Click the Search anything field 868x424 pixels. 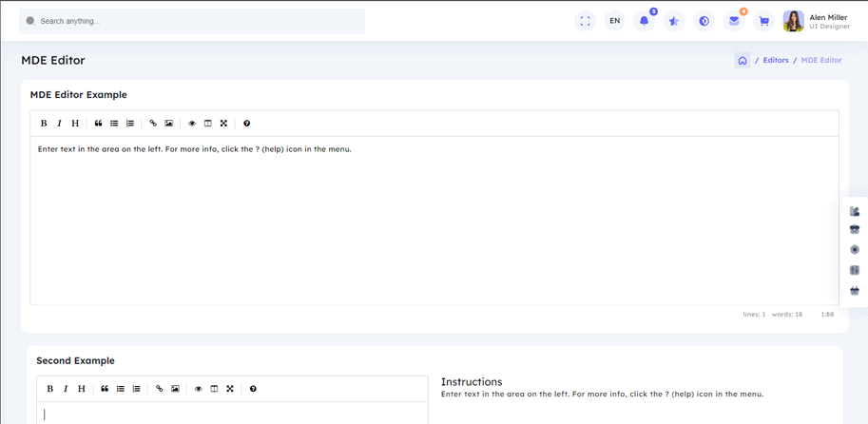[192, 21]
